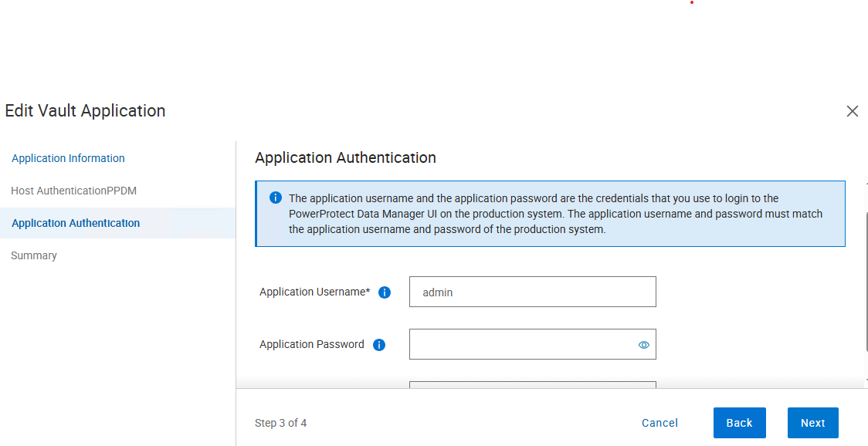Select the Host AuthenticationPPDM step

tap(73, 191)
